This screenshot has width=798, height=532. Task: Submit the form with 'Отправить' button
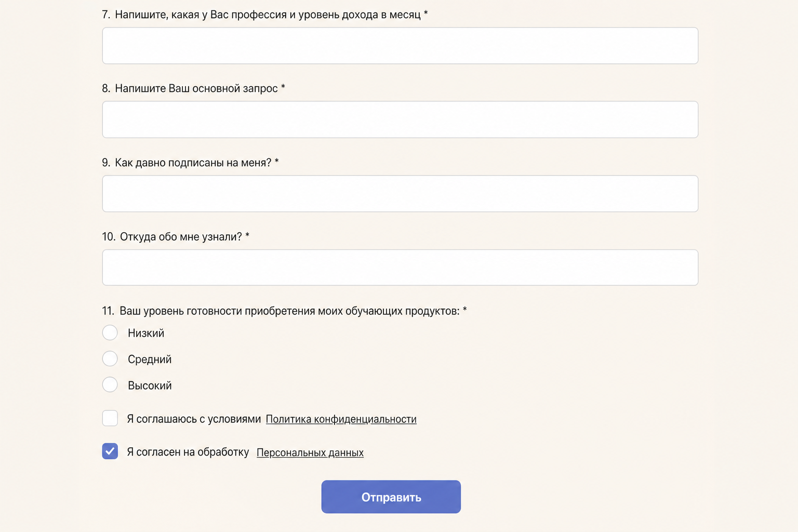point(391,497)
